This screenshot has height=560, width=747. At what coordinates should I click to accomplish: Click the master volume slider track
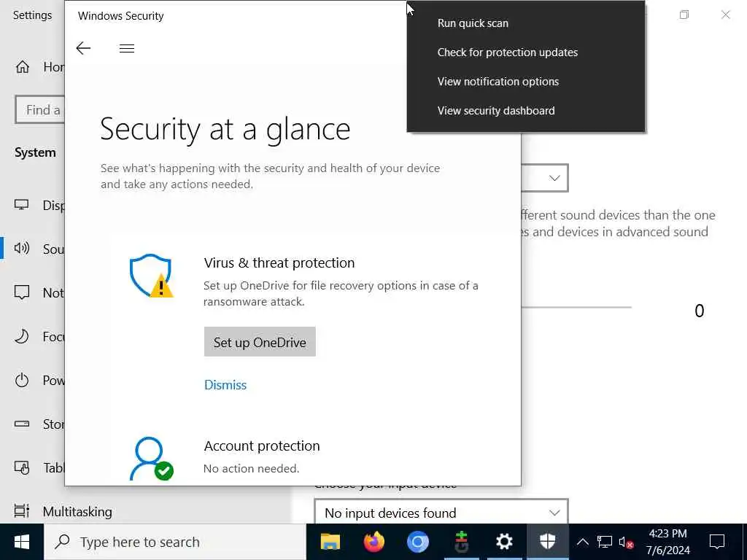coord(576,308)
